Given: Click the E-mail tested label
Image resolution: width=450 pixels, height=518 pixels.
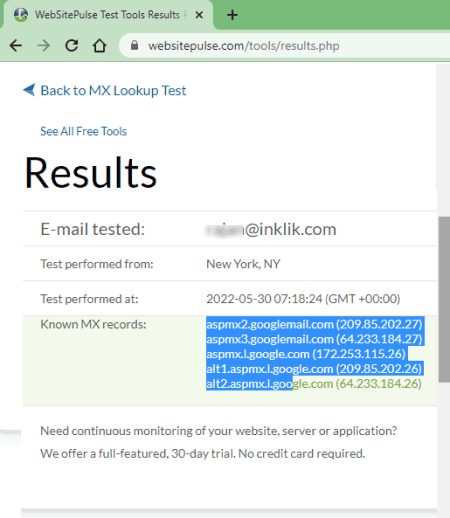Looking at the screenshot, I should click(x=93, y=229).
